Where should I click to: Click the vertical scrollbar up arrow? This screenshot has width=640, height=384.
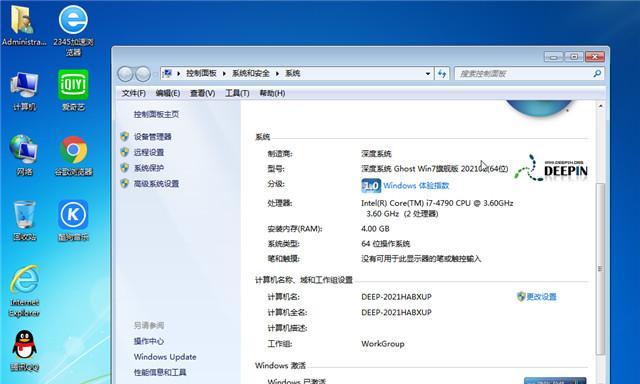tap(600, 106)
